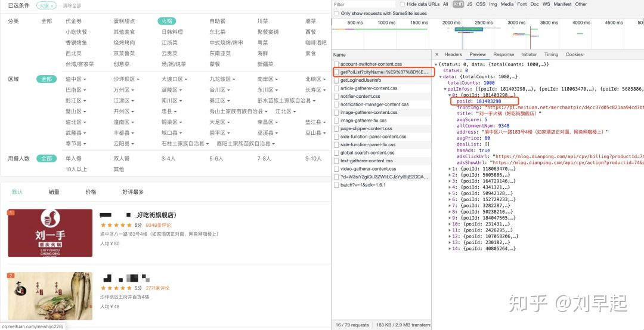
Task: Click the allCommentNum: 9348 line
Action: (483, 126)
